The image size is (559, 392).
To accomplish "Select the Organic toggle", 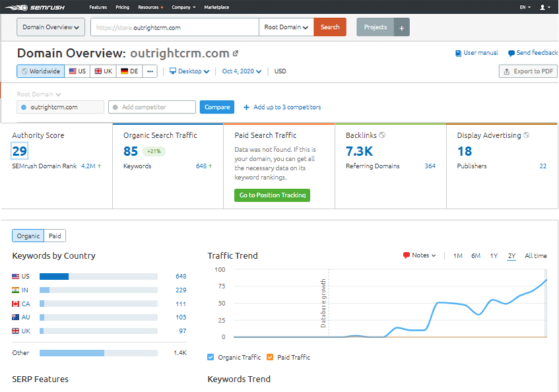I will coord(28,236).
